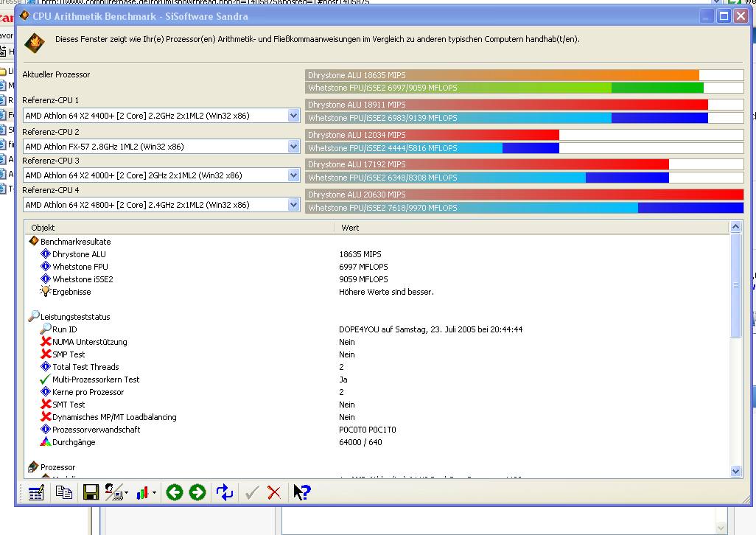Save results using the floppy disk icon
756x535 pixels.
tap(91, 492)
